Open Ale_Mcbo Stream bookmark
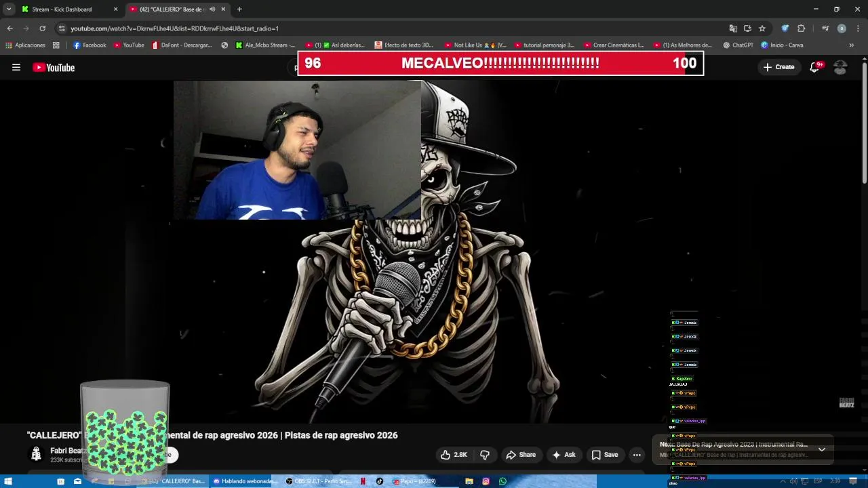The image size is (868, 488). [265, 45]
